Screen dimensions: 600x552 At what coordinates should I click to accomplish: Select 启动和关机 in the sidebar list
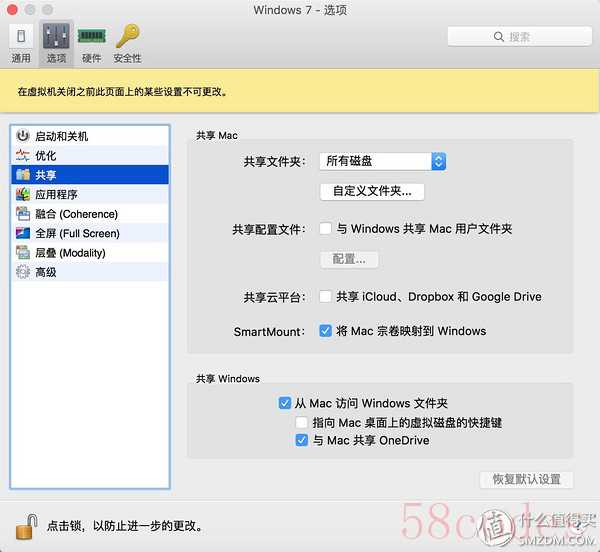[x=90, y=136]
